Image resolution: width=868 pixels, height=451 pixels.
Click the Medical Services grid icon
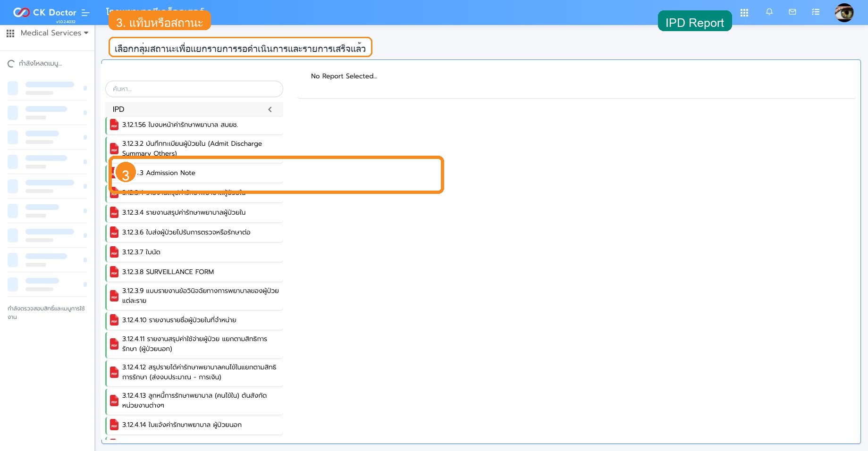point(10,33)
